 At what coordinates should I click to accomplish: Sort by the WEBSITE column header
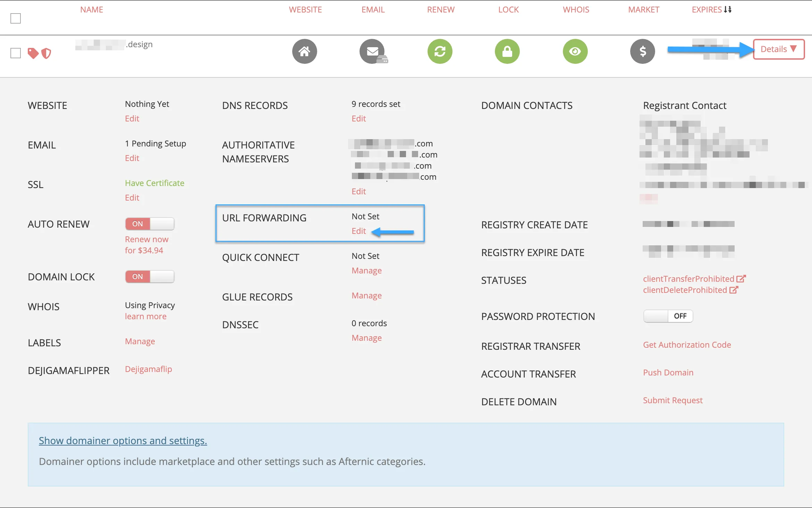(305, 10)
